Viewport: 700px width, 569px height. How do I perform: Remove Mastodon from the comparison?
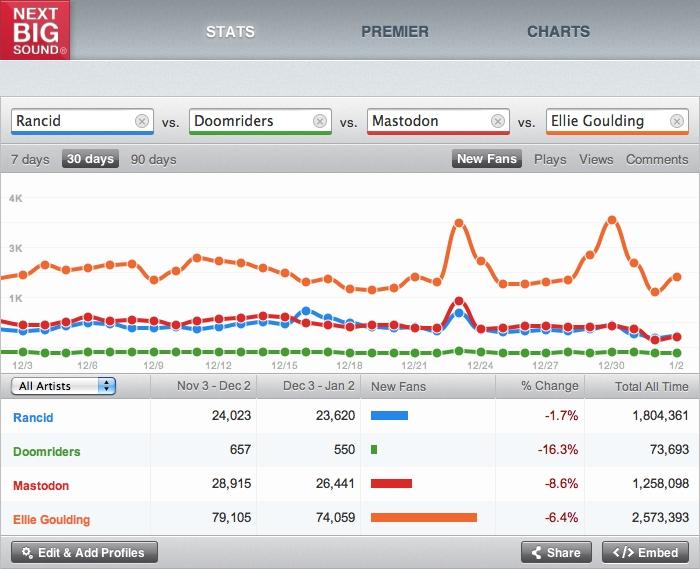(498, 121)
